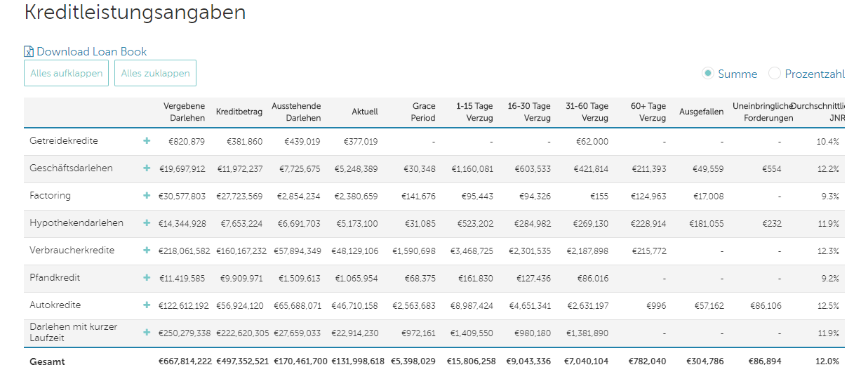This screenshot has height=379, width=868.
Task: Select the Prozentzahl radio button
Action: click(x=775, y=74)
